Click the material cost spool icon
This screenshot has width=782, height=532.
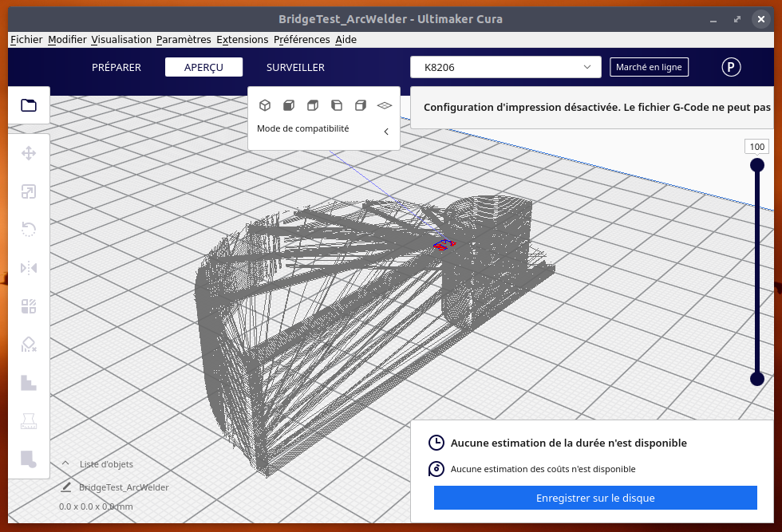click(x=436, y=469)
